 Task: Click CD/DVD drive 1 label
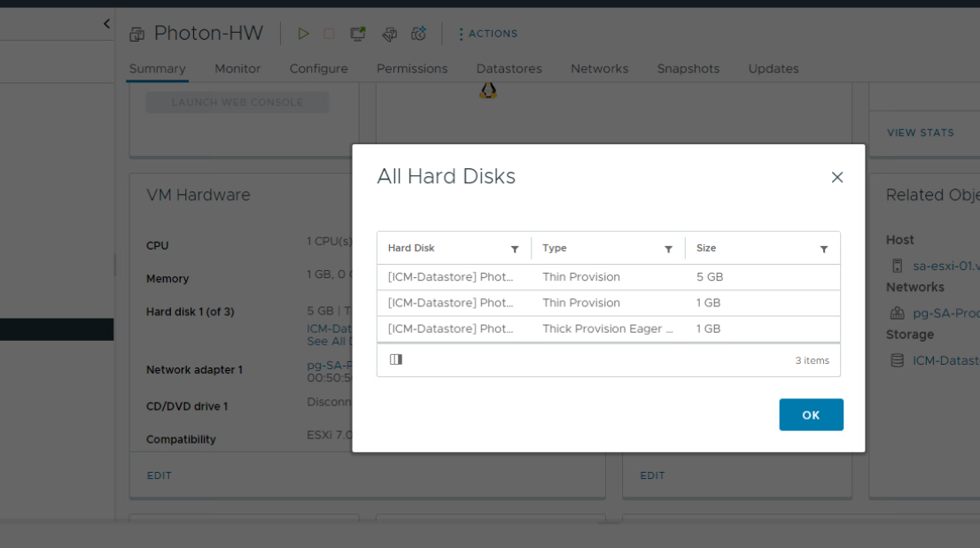tap(187, 406)
